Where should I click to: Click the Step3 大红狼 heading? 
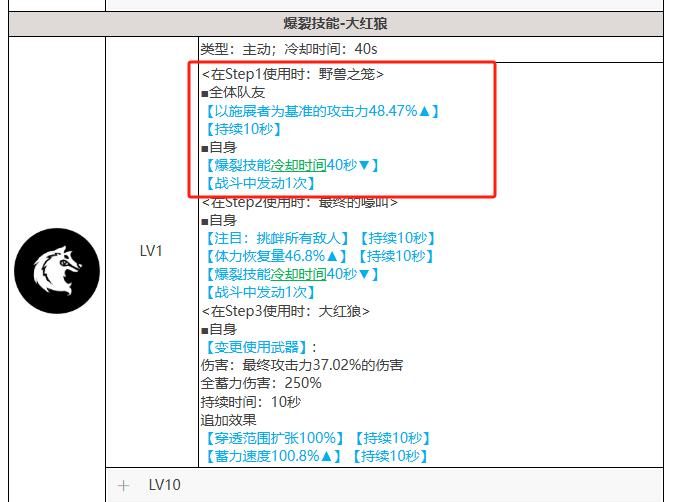point(286,311)
